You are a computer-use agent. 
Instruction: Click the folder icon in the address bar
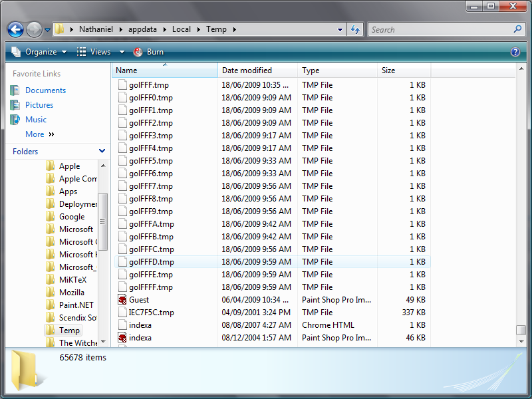59,29
